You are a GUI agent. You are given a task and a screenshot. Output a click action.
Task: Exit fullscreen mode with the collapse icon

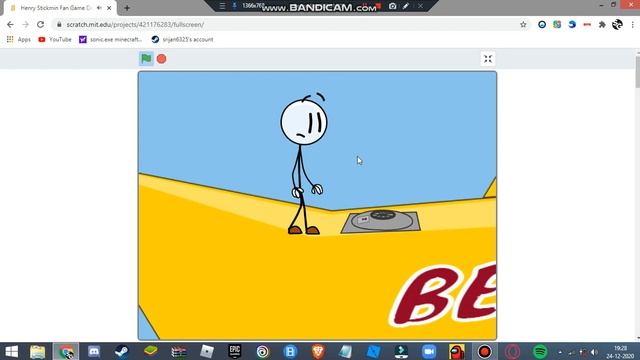[488, 59]
